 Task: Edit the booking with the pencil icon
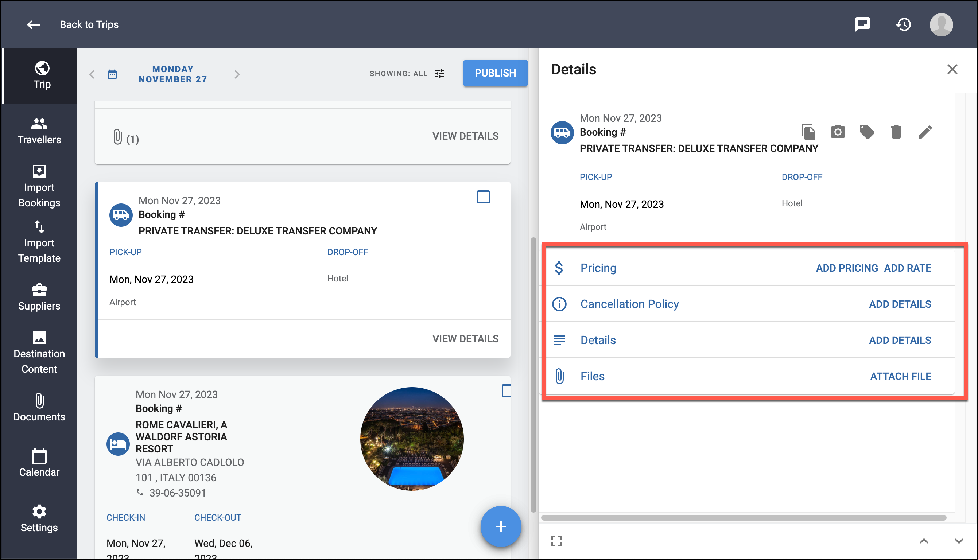[925, 132]
